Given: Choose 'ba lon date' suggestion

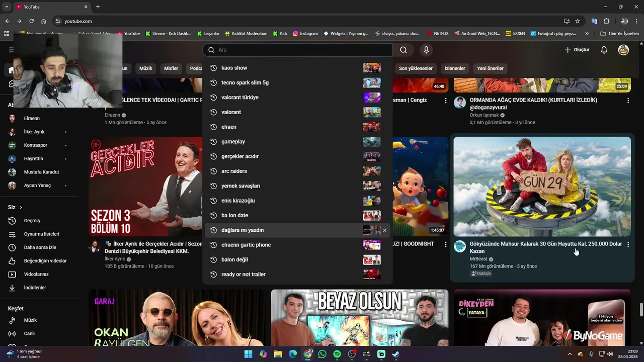Looking at the screenshot, I should pos(297,215).
